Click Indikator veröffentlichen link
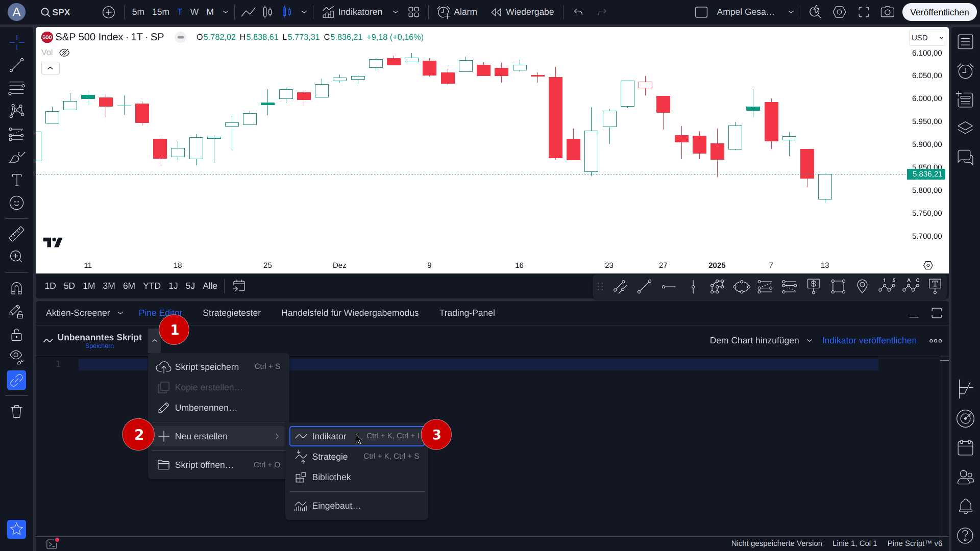Image resolution: width=980 pixels, height=551 pixels. (x=869, y=340)
